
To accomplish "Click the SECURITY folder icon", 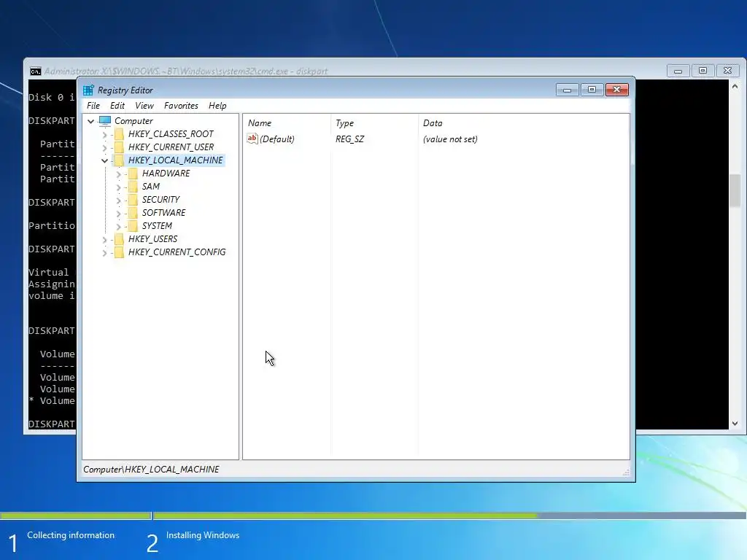I will point(133,200).
